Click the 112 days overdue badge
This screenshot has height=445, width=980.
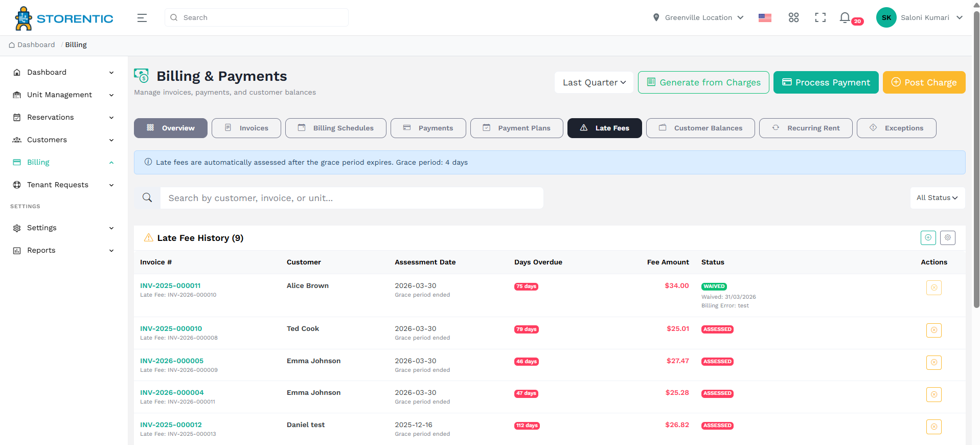pyautogui.click(x=527, y=426)
